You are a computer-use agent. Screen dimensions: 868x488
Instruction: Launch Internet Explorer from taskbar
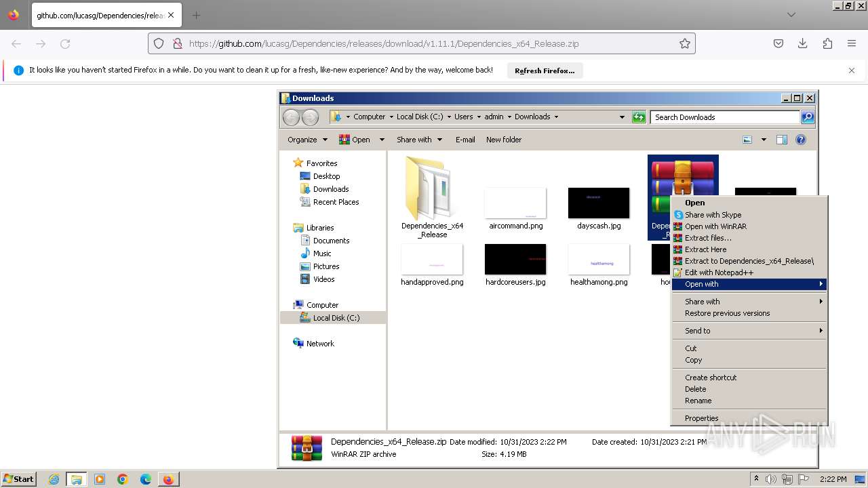54,479
